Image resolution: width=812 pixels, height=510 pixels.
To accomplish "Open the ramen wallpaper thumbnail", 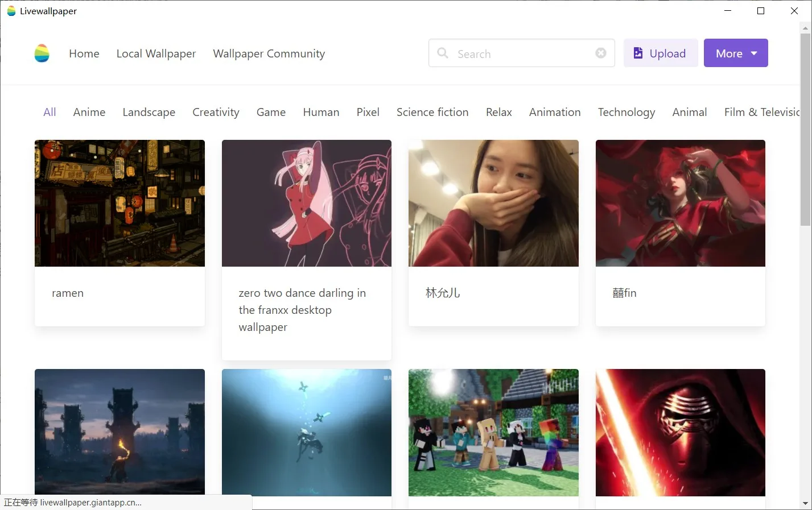I will click(x=119, y=203).
